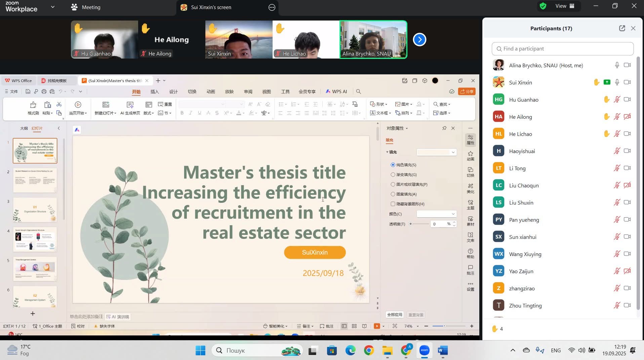Click next arrow in video gallery strip

coord(419,40)
